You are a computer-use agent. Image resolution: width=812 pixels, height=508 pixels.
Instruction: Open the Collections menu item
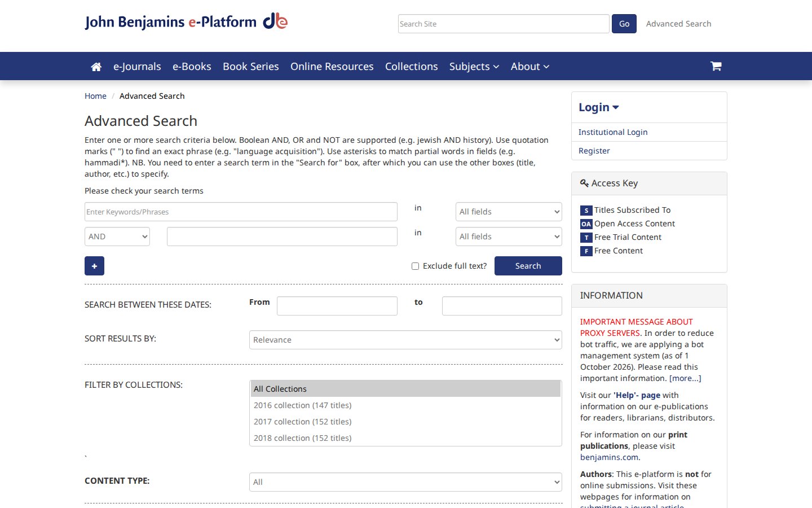pyautogui.click(x=412, y=67)
